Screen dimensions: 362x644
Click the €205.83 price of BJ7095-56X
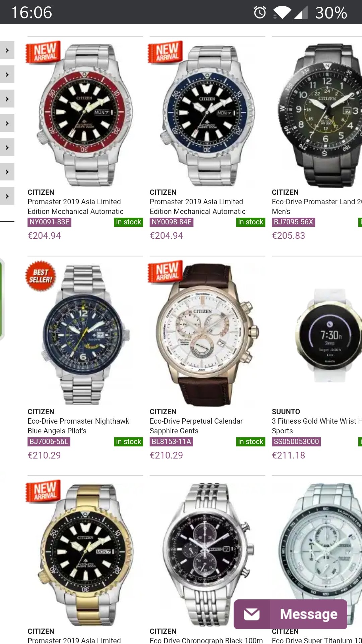[289, 236]
